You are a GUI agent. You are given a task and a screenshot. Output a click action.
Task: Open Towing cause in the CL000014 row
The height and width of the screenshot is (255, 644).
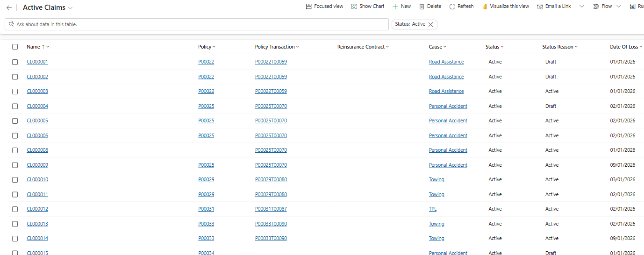pos(436,238)
